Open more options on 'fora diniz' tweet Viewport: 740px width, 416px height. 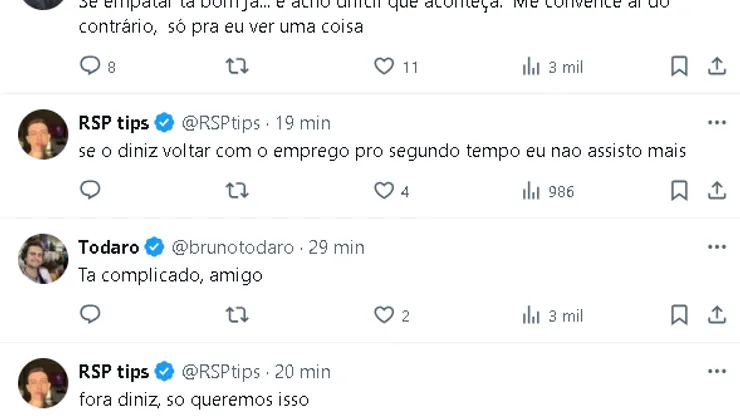pos(717,371)
